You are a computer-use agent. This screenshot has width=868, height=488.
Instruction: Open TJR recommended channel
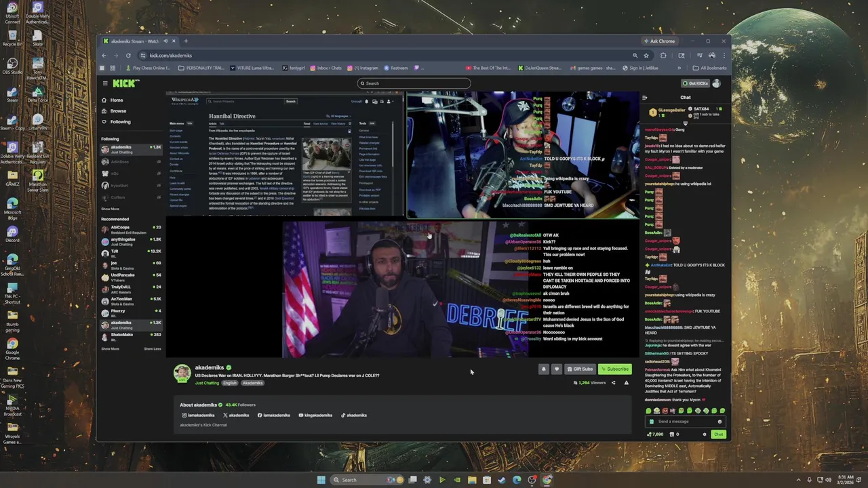(x=131, y=253)
